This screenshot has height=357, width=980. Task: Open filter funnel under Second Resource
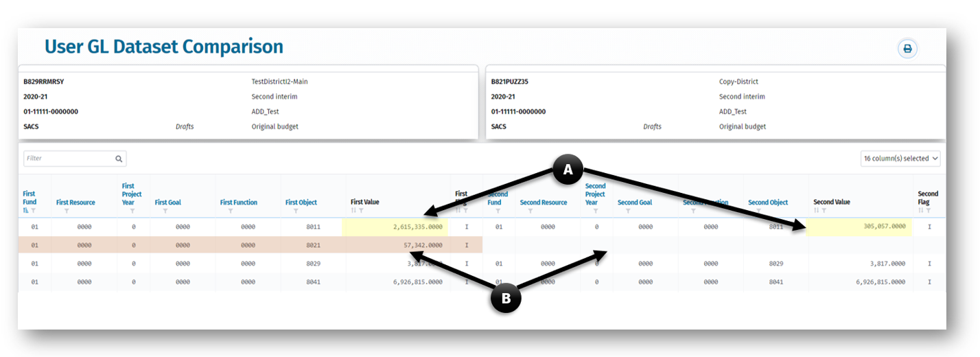[x=530, y=211]
